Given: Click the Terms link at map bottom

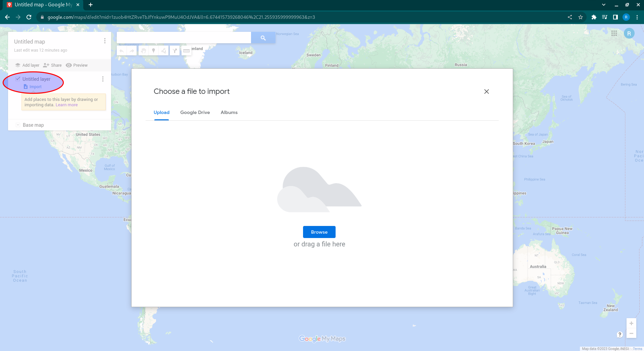Looking at the screenshot, I should click(x=637, y=349).
